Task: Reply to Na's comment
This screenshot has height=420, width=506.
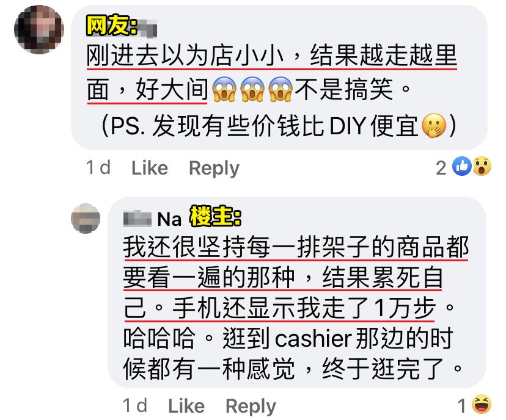Action: pyautogui.click(x=251, y=406)
